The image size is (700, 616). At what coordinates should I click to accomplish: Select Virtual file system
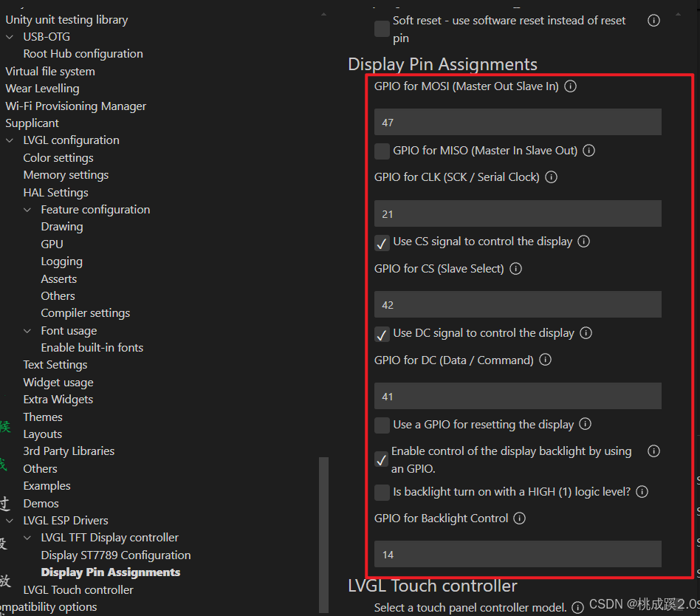click(x=50, y=72)
